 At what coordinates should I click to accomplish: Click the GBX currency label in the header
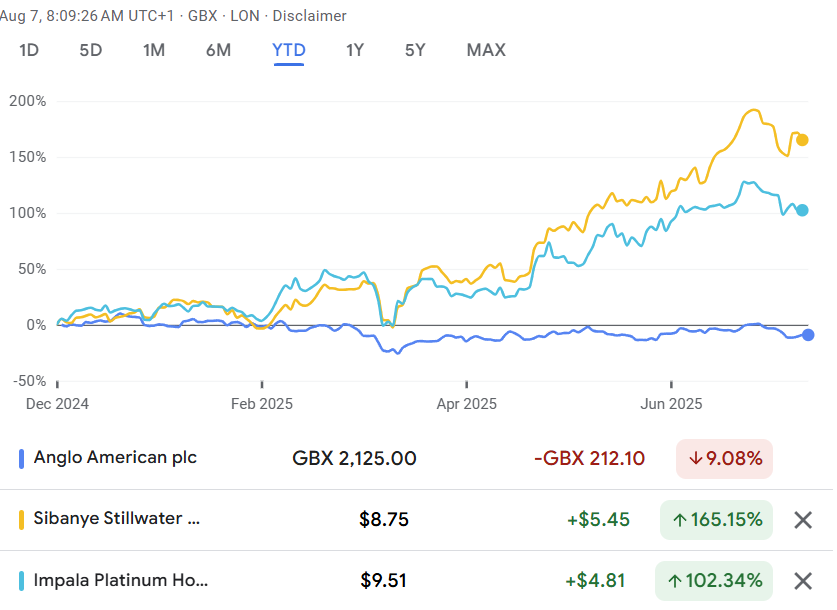click(202, 16)
